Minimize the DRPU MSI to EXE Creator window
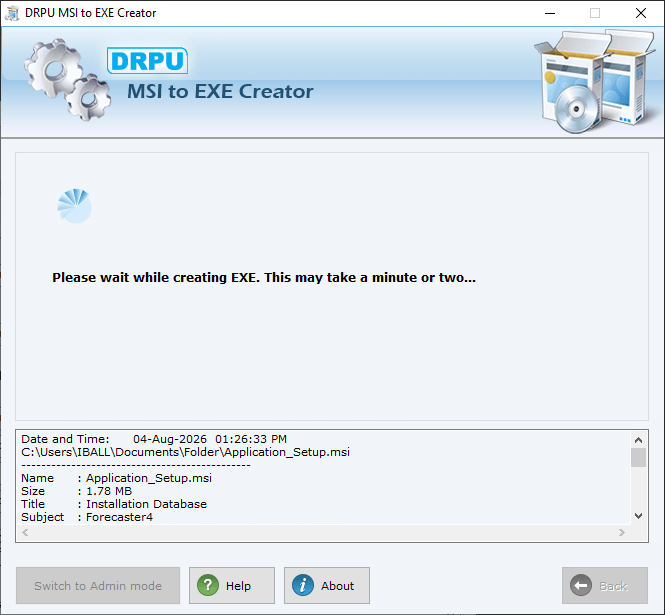This screenshot has width=665, height=615. [x=550, y=13]
